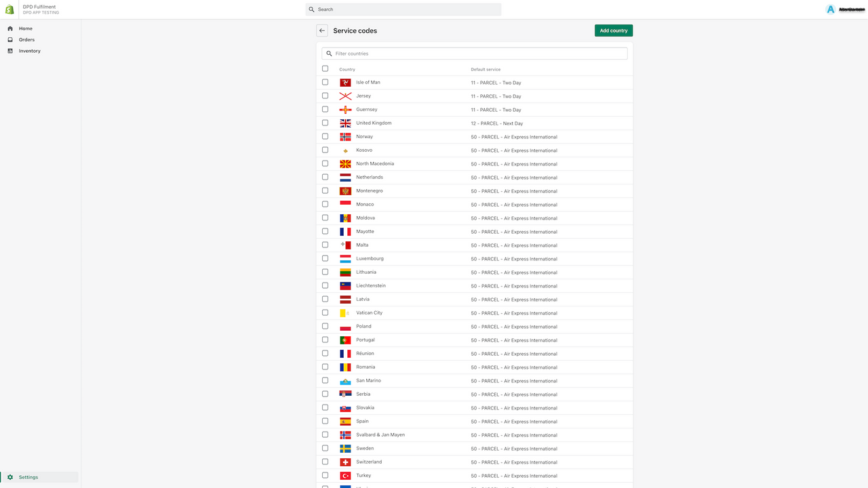Click the magnifier icon in the top search bar
The image size is (868, 488).
(313, 9)
